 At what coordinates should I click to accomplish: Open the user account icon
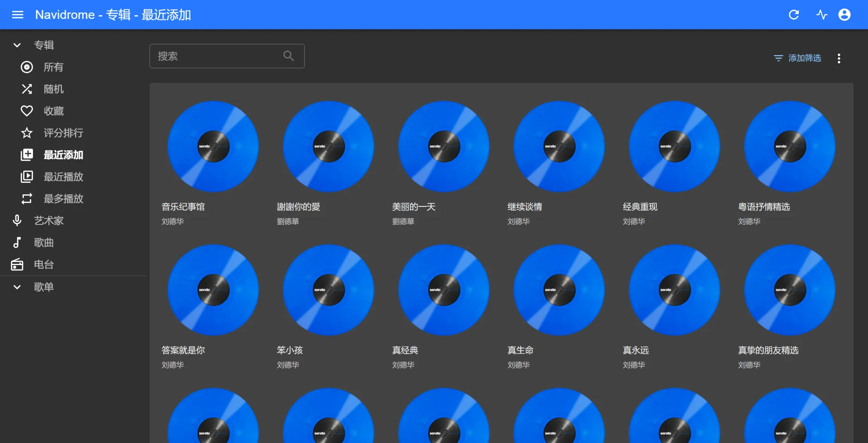pyautogui.click(x=844, y=15)
